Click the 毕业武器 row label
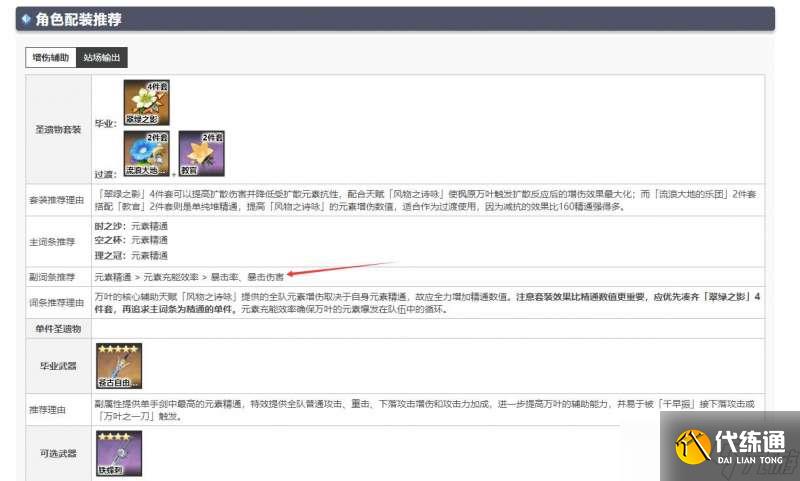The image size is (800, 481). [58, 366]
